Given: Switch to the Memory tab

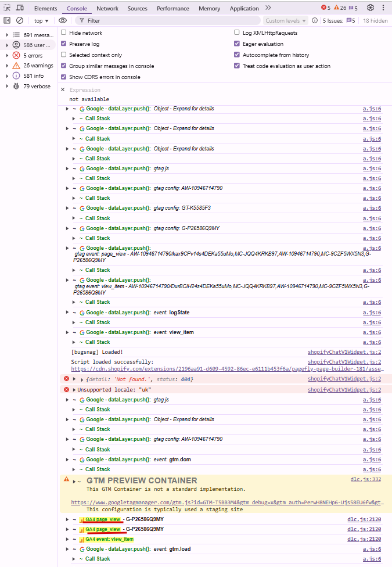Looking at the screenshot, I should tap(210, 8).
